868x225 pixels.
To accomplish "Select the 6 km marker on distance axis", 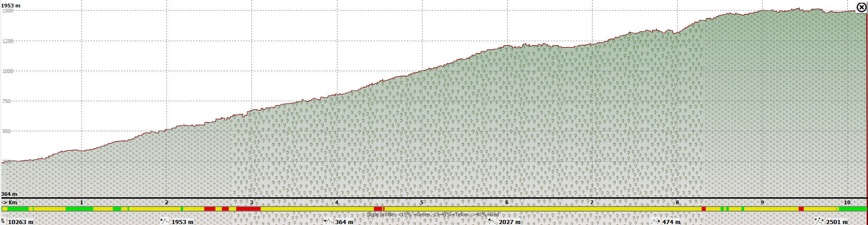I will coord(507,202).
